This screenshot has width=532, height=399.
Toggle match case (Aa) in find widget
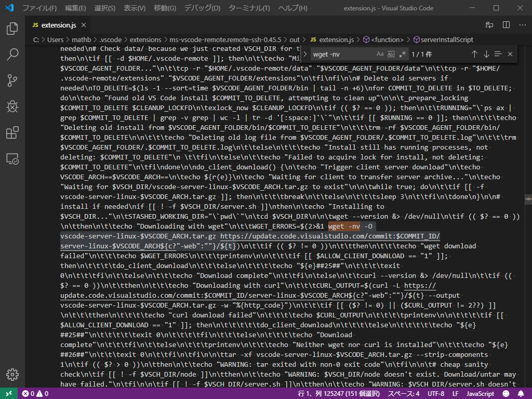(380, 54)
